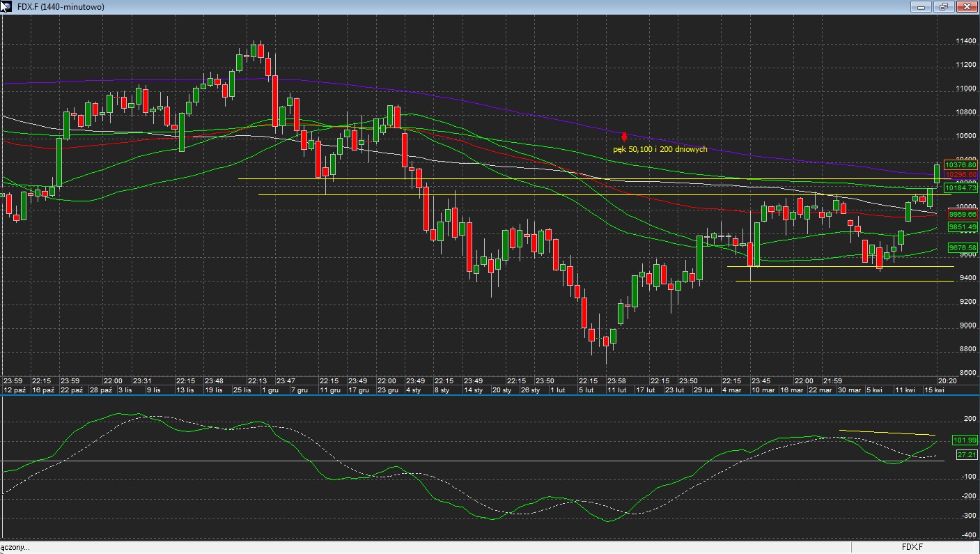The height and width of the screenshot is (554, 980).
Task: Click the chart window icon in title bar
Action: click(7, 6)
